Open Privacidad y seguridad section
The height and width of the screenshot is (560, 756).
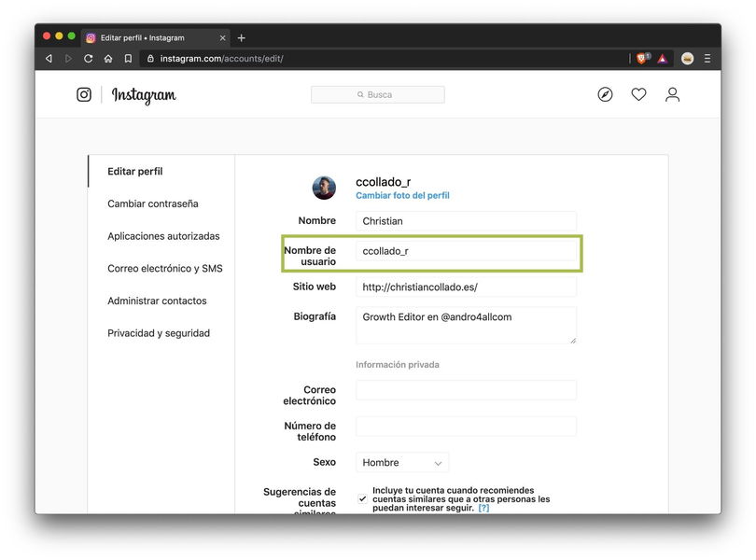tap(159, 333)
